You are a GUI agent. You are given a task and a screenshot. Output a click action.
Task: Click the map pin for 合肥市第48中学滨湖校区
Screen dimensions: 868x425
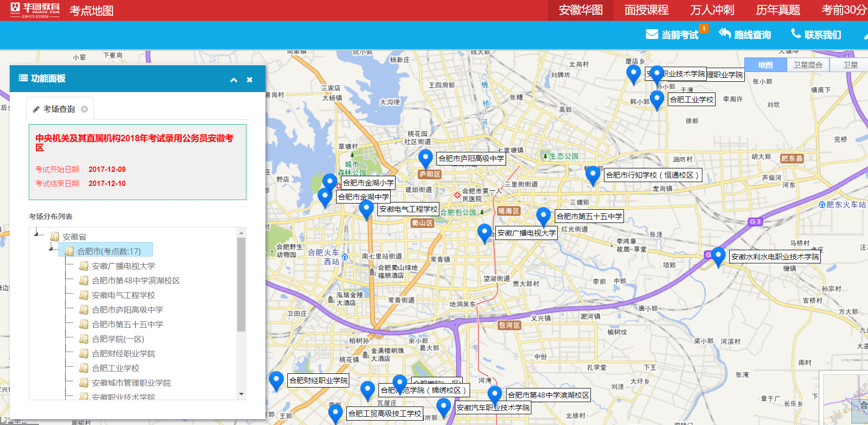495,396
